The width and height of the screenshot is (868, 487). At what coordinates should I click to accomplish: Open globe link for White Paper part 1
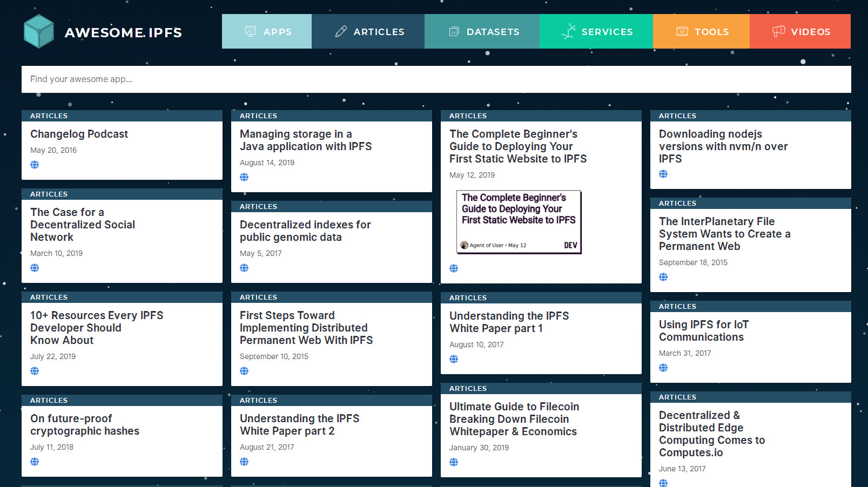[454, 359]
